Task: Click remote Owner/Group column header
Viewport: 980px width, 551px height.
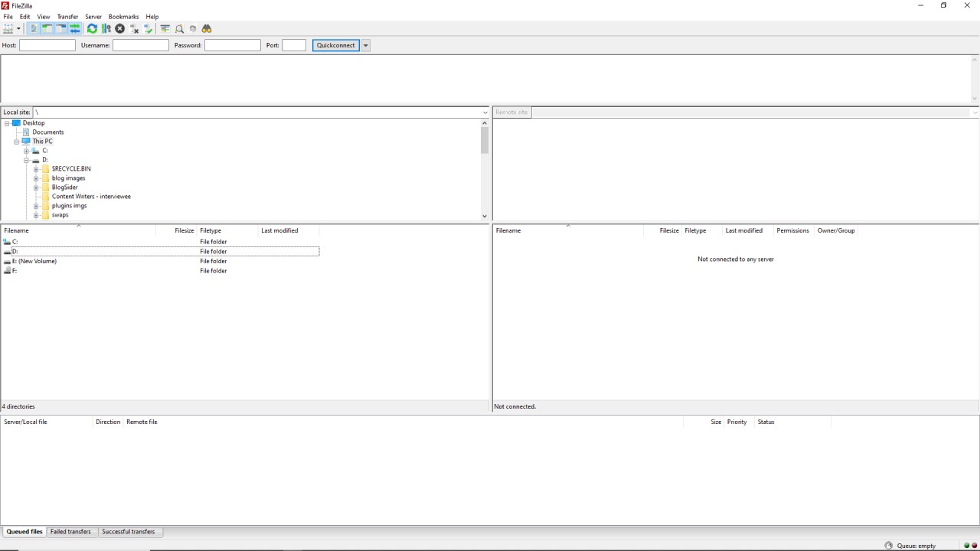Action: point(836,230)
